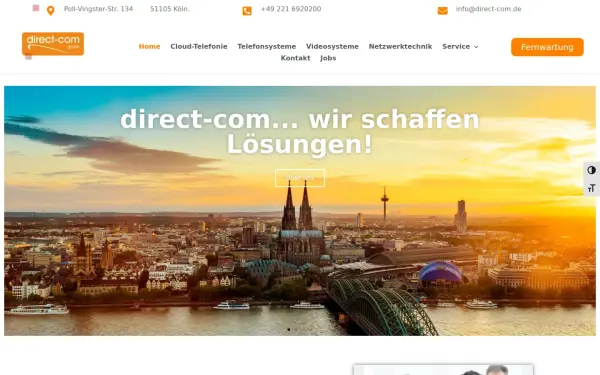This screenshot has width=600, height=375.
Task: Expand the Service submenu chevron
Action: tap(476, 47)
